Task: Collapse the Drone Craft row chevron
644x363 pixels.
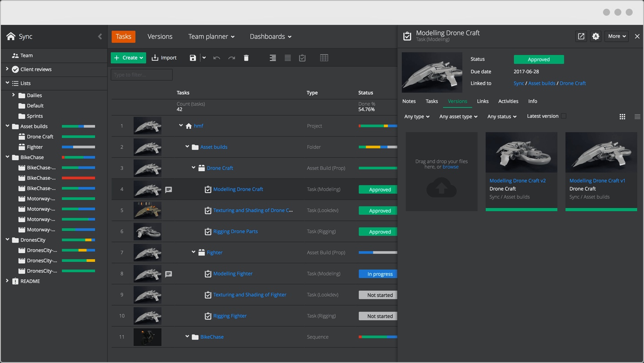Action: click(193, 168)
